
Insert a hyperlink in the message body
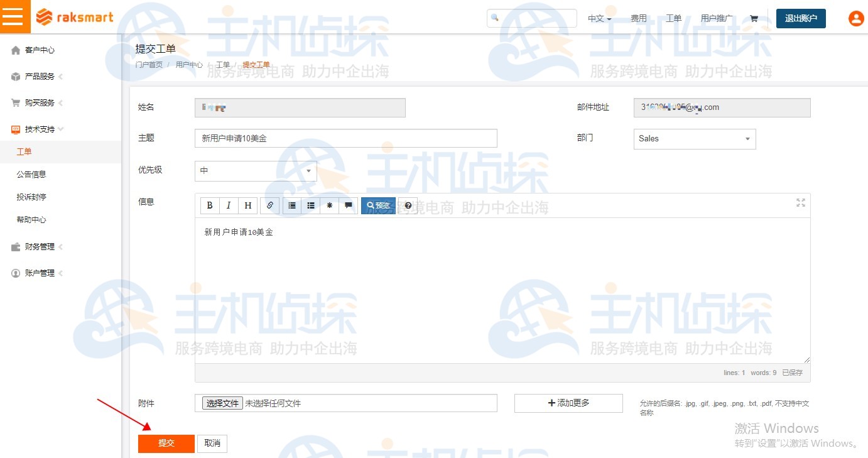point(269,205)
